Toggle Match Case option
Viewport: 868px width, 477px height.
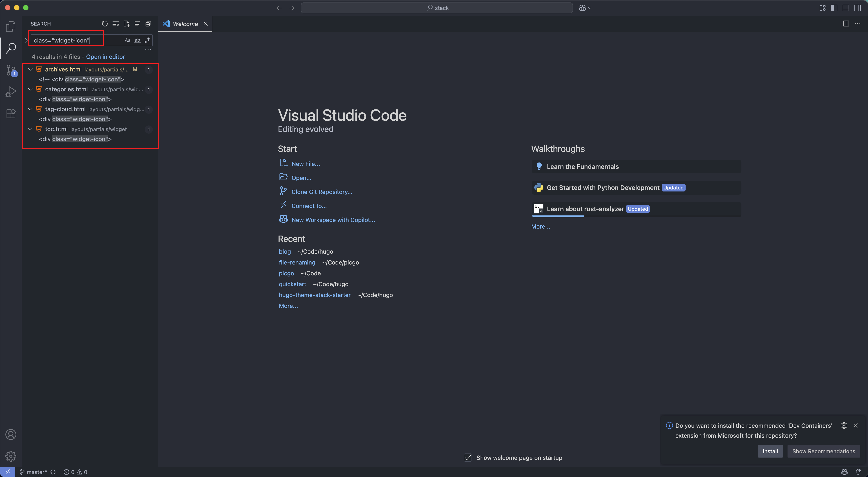[x=127, y=40]
